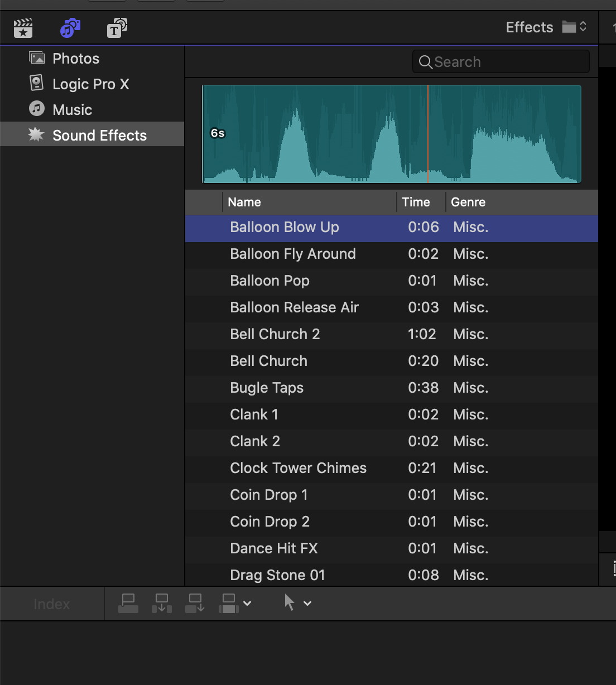Click the Logic Pro X speaker icon
This screenshot has width=616, height=685.
(x=36, y=83)
